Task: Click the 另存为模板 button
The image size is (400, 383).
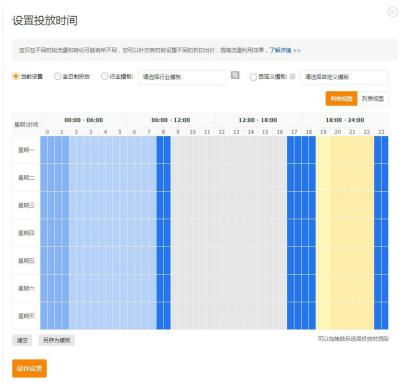Action: point(57,340)
